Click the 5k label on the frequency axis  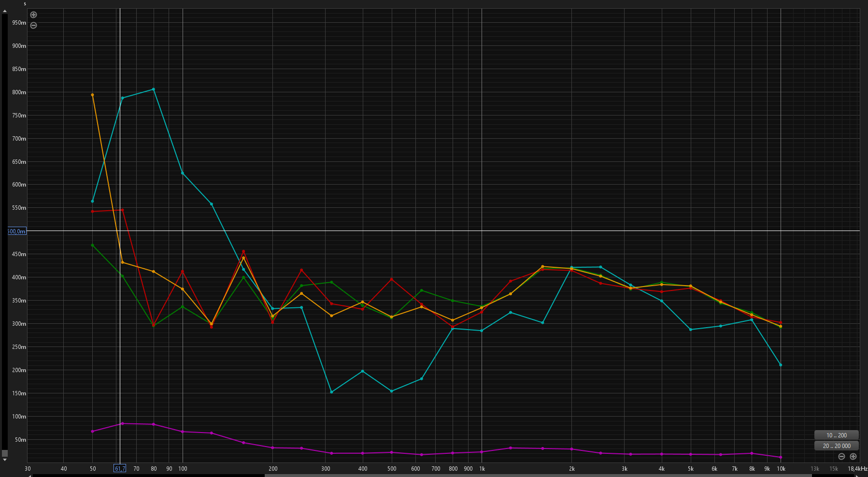click(x=691, y=469)
